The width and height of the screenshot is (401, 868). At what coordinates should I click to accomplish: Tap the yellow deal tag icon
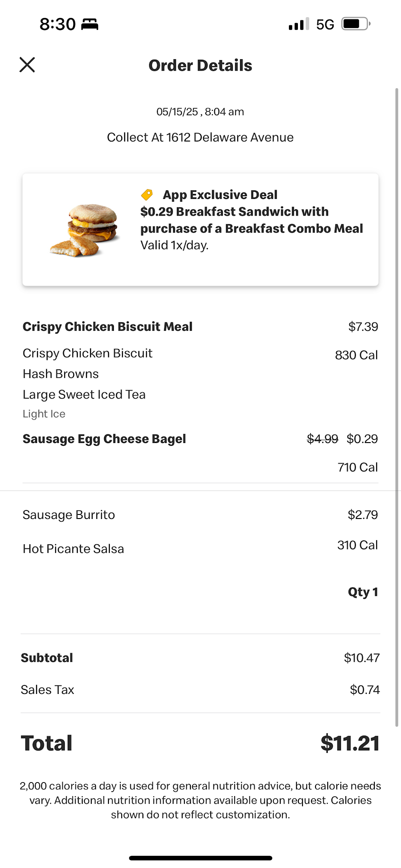(147, 195)
